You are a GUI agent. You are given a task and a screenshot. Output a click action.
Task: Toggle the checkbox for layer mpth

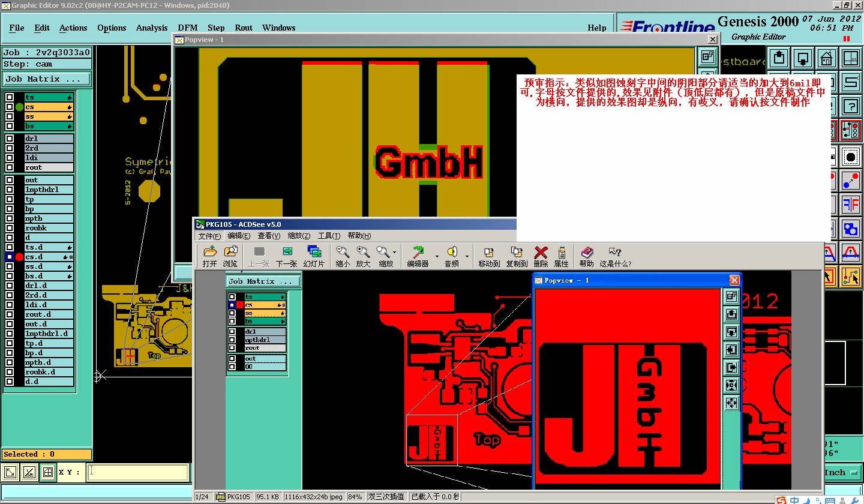10,218
